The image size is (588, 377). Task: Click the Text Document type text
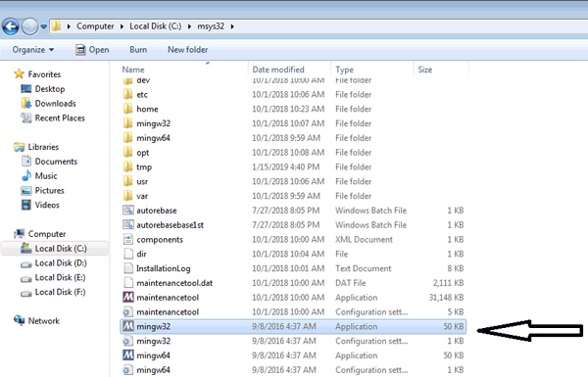[363, 268]
